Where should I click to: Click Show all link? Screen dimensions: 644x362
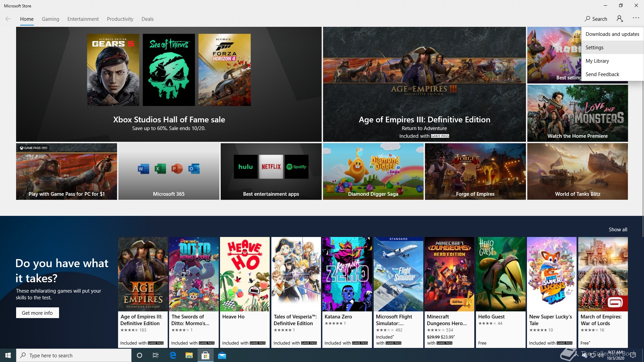[x=618, y=230]
